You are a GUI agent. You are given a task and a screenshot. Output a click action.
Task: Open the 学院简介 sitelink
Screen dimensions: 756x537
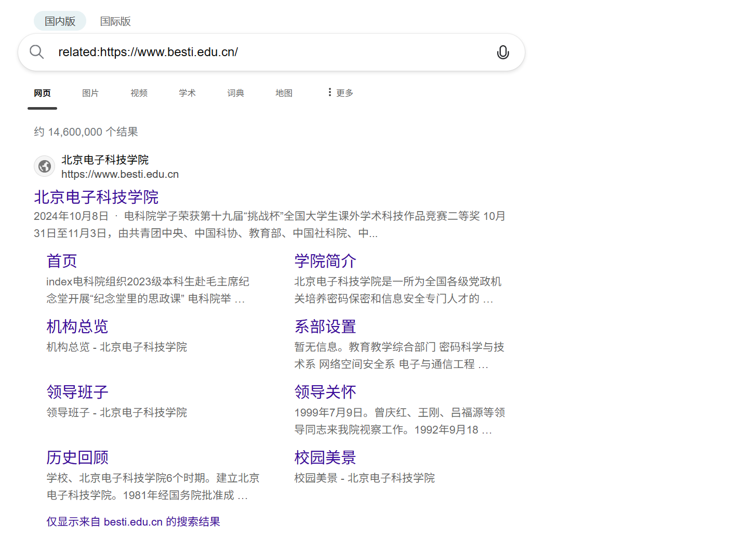(x=325, y=261)
